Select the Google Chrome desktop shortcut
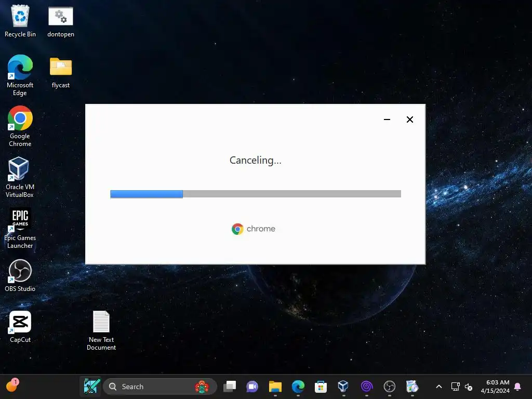Viewport: 532px width, 399px height. click(x=20, y=126)
